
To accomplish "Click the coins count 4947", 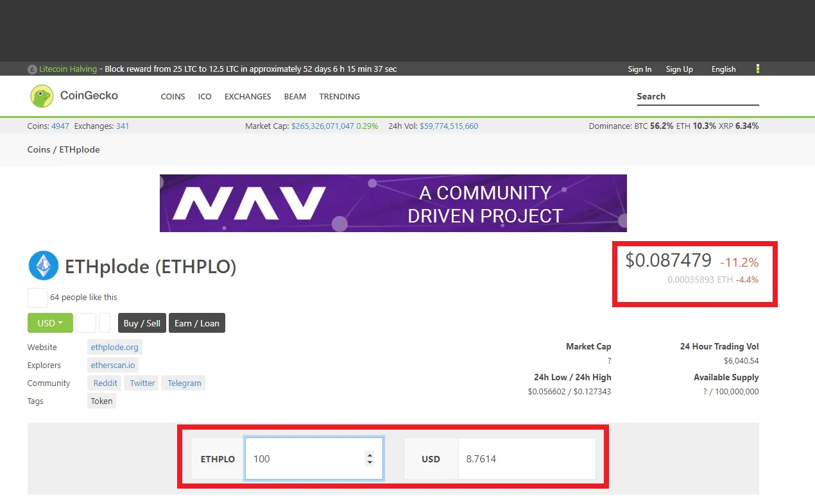I will tap(60, 126).
